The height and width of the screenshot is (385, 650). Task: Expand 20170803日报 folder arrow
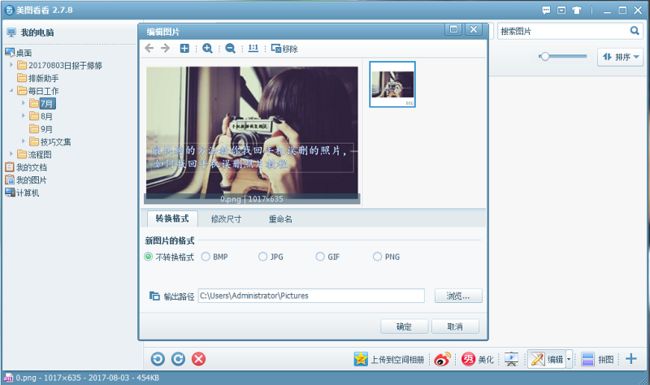pos(12,65)
